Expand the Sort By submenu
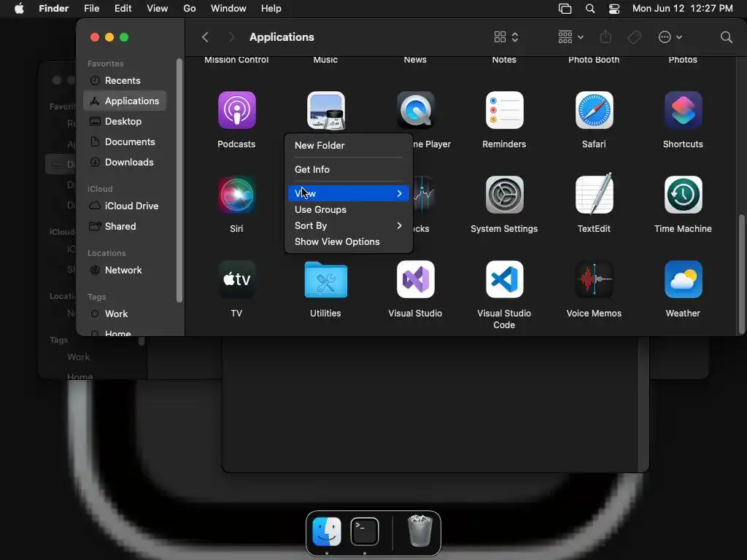This screenshot has width=747, height=560. pos(349,226)
